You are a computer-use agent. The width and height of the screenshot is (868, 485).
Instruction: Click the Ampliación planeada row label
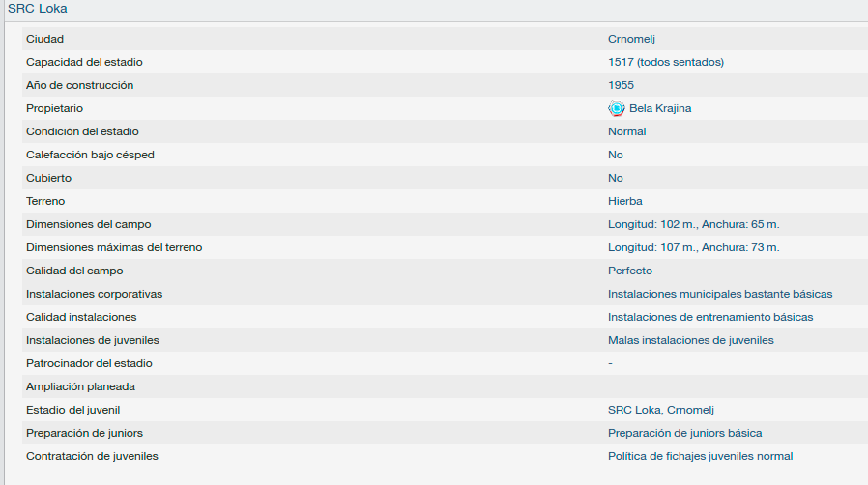(x=80, y=386)
